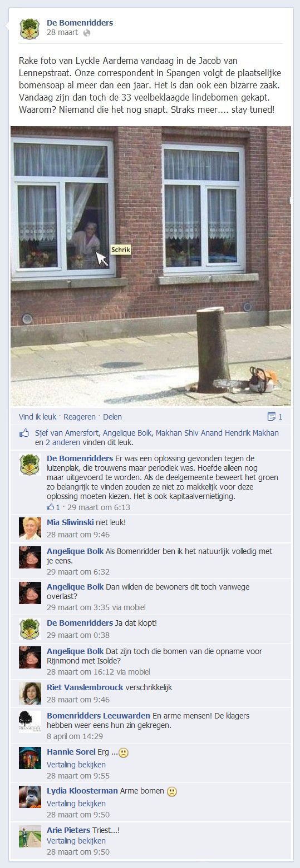The height and width of the screenshot is (868, 300).
Task: Open Hannie Sorel's profile picture
Action: point(30,758)
